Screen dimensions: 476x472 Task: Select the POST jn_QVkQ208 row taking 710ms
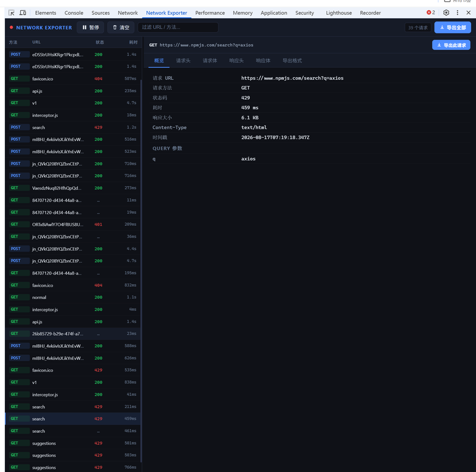point(73,164)
